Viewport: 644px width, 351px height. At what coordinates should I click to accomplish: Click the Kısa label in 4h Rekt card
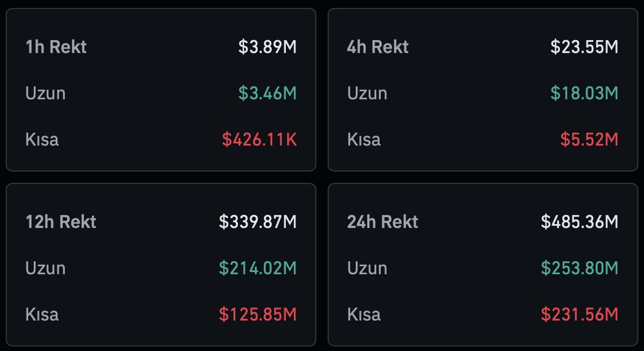pyautogui.click(x=364, y=139)
